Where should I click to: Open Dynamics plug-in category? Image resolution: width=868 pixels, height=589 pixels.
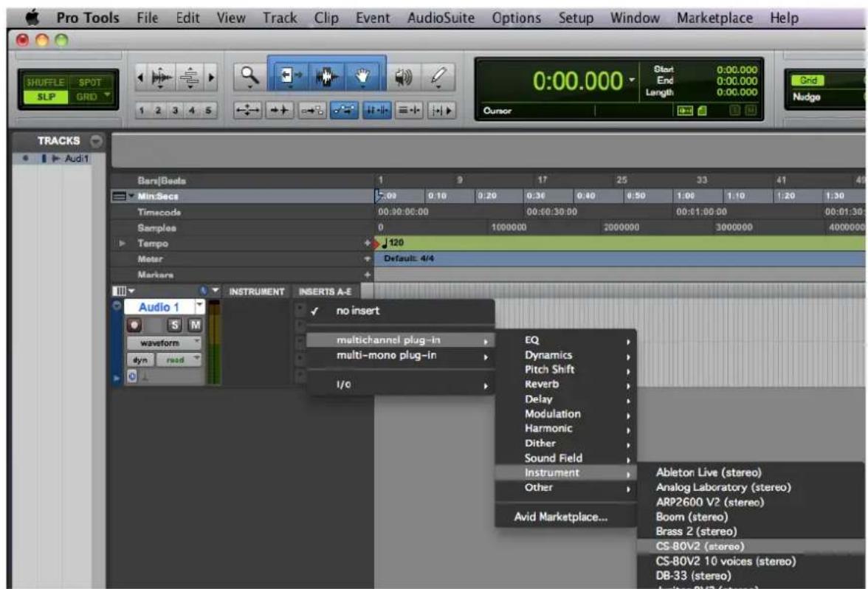565,355
